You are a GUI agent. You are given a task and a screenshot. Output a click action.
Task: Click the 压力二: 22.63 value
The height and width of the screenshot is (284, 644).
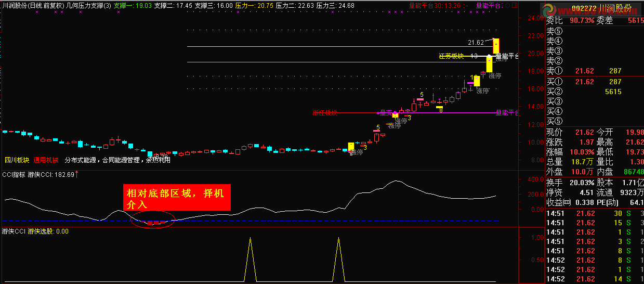click(295, 5)
